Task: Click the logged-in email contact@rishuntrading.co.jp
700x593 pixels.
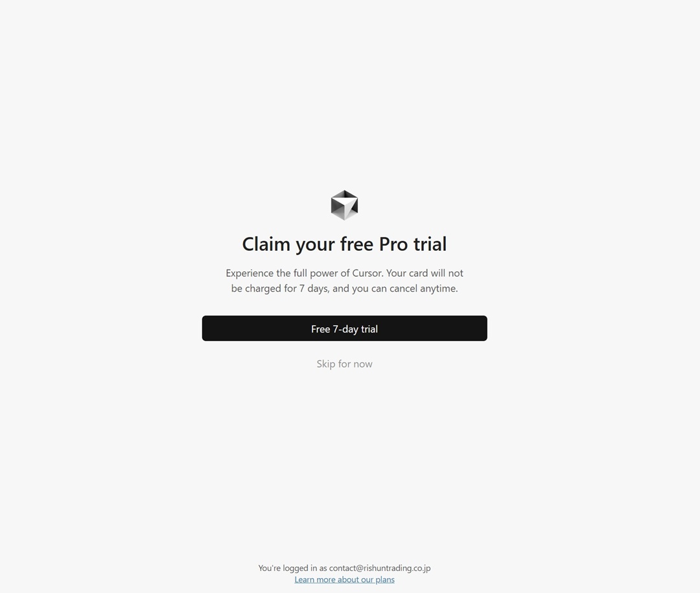Action: [x=380, y=568]
